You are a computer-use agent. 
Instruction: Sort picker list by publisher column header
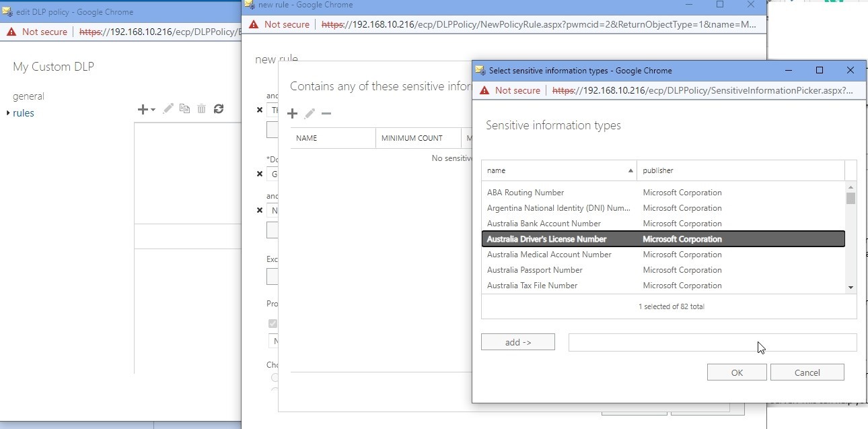coord(741,170)
